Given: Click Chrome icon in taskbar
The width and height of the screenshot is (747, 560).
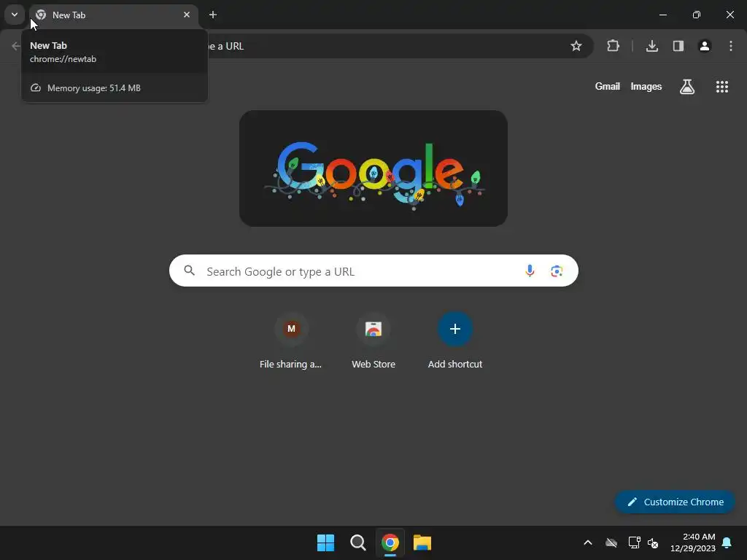Looking at the screenshot, I should point(390,542).
